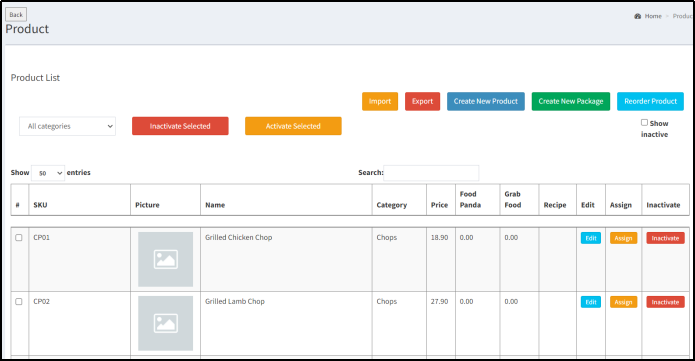
Task: Select the Grilled Lamb Chop name text
Action: pyautogui.click(x=235, y=302)
